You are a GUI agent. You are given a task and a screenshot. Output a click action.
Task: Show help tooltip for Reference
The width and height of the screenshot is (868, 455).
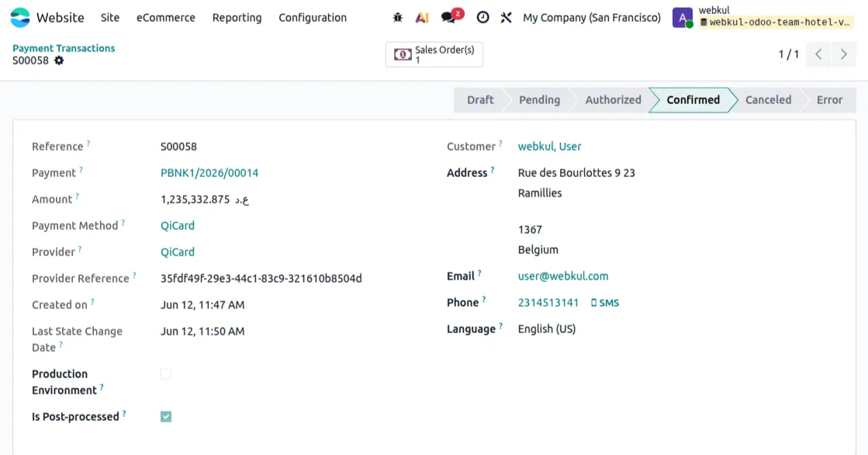tap(88, 143)
